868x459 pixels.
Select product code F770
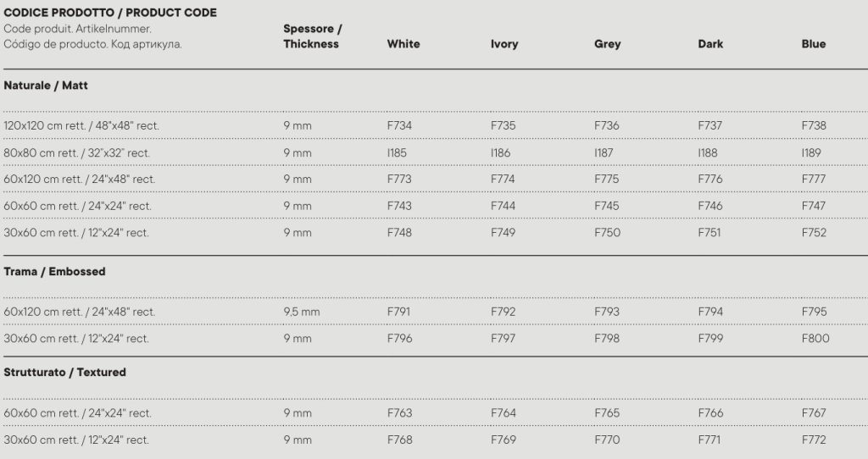click(607, 440)
